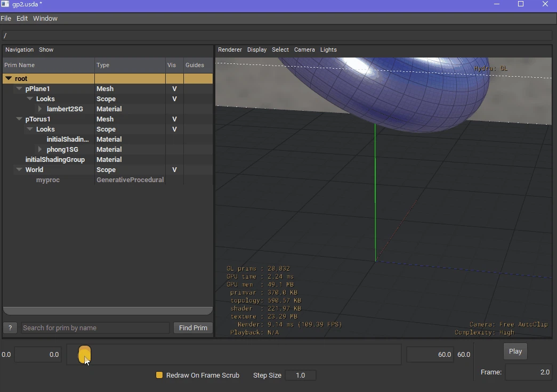
Task: Expand the lambert2SG material arrow
Action: [40, 109]
